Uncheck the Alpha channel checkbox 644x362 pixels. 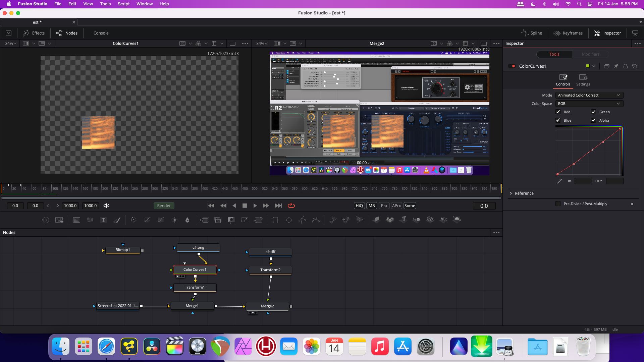pyautogui.click(x=594, y=120)
